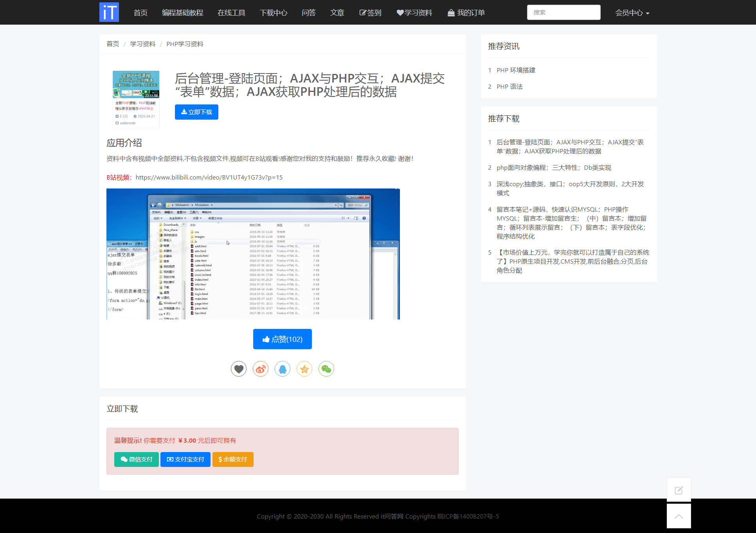Click the 立即下载 blue button
Viewport: 756px width, 533px height.
[x=196, y=112]
